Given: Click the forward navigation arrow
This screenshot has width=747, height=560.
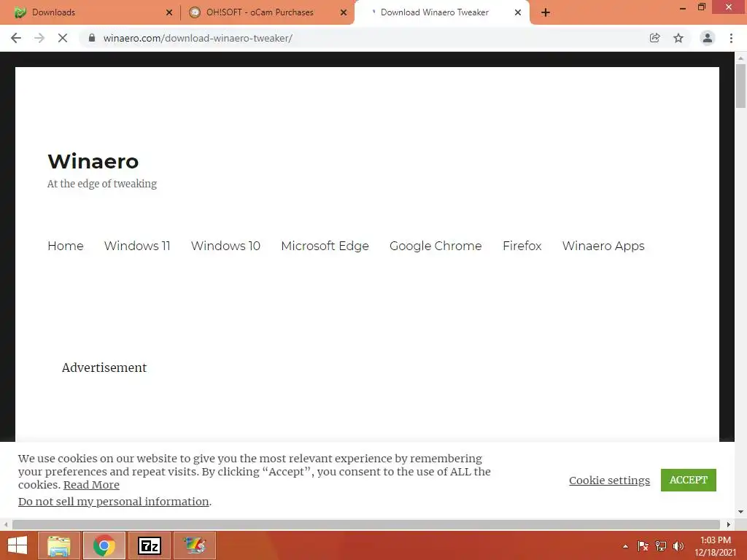Looking at the screenshot, I should pyautogui.click(x=39, y=38).
